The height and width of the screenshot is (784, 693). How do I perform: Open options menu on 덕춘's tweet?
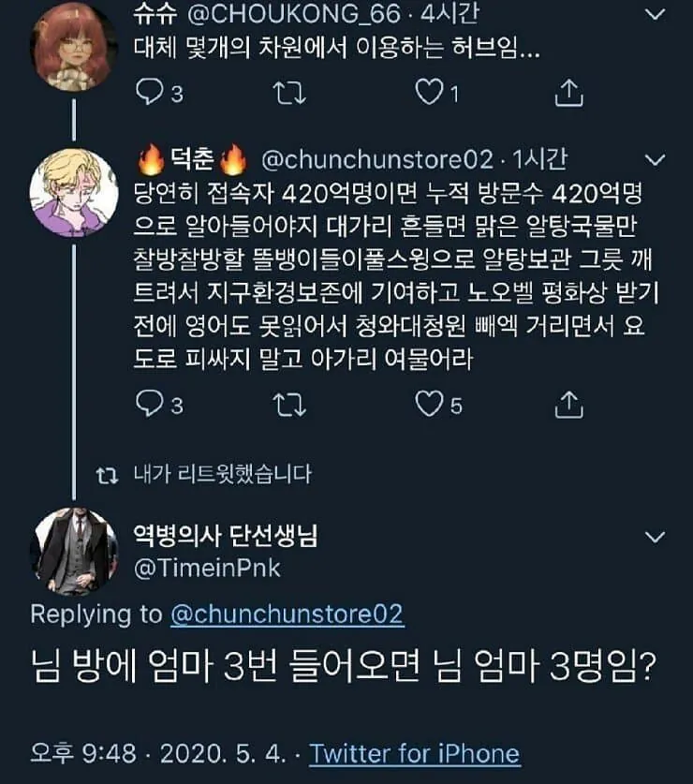pyautogui.click(x=653, y=159)
